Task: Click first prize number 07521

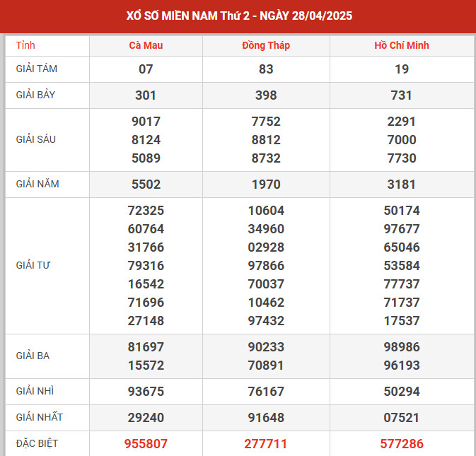Action: 402,418
